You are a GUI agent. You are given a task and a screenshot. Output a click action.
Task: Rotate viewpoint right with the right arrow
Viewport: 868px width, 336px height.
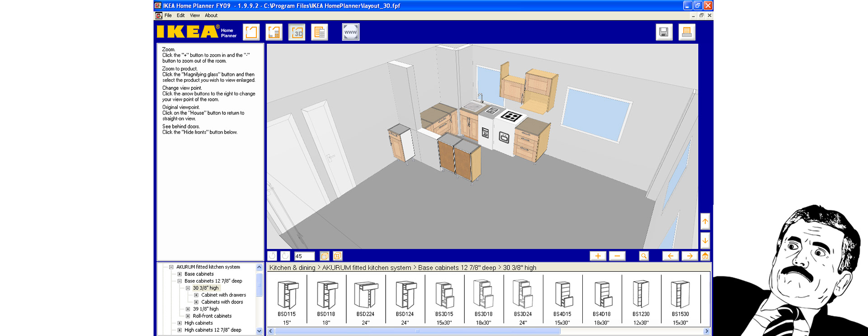(690, 256)
